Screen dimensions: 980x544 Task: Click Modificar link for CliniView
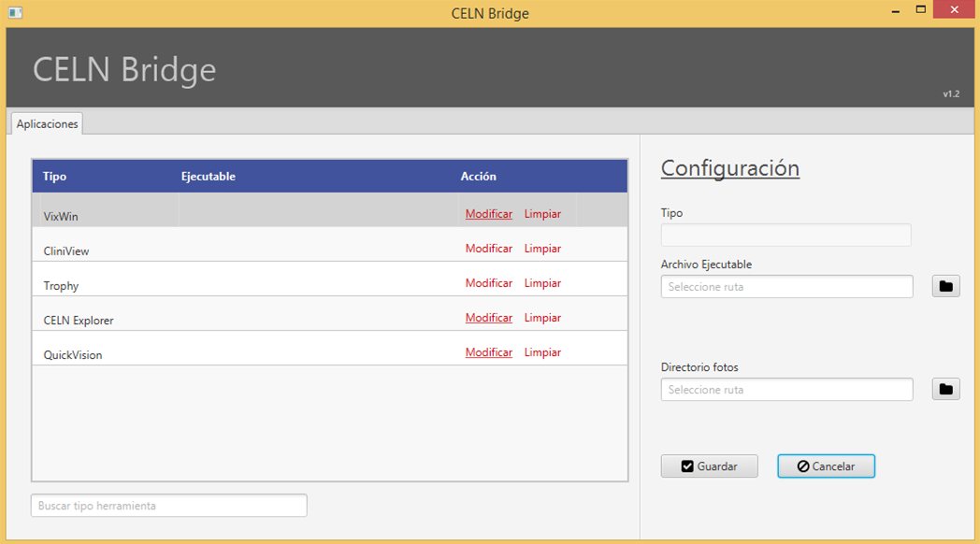[x=489, y=248]
